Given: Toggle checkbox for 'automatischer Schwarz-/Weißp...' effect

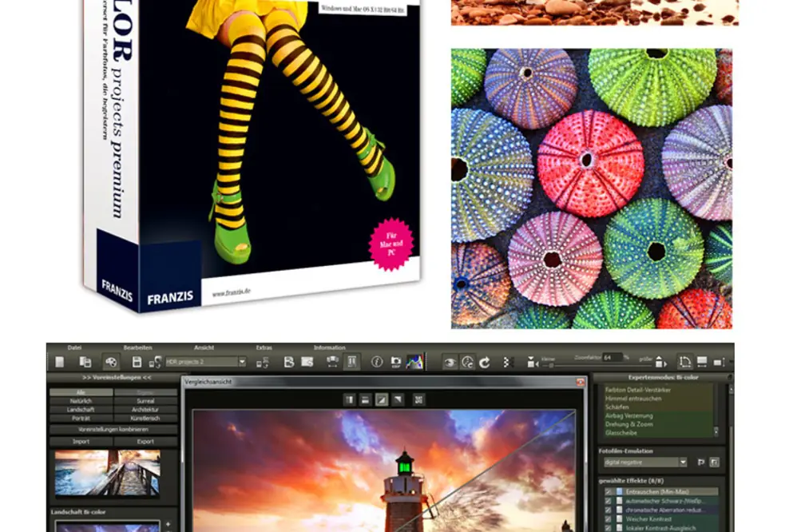Looking at the screenshot, I should [608, 501].
